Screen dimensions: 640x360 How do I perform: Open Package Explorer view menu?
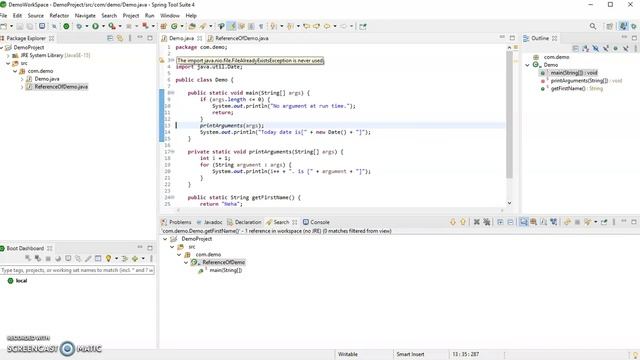130,38
